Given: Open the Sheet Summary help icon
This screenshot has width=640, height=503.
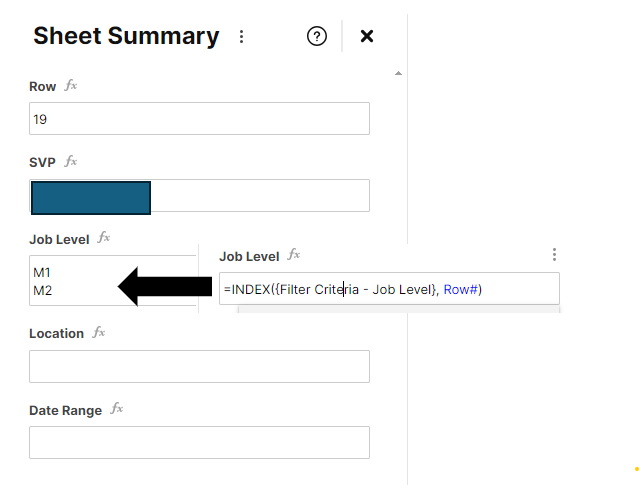Looking at the screenshot, I should click(x=317, y=36).
